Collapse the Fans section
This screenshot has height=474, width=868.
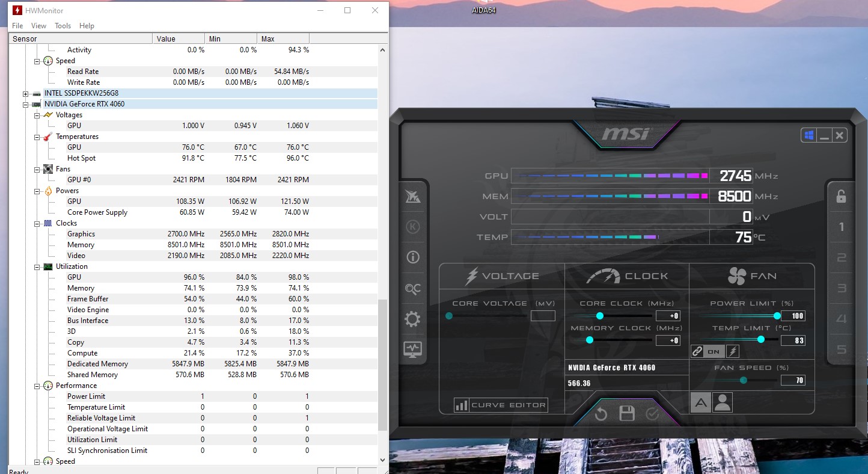[x=37, y=169]
